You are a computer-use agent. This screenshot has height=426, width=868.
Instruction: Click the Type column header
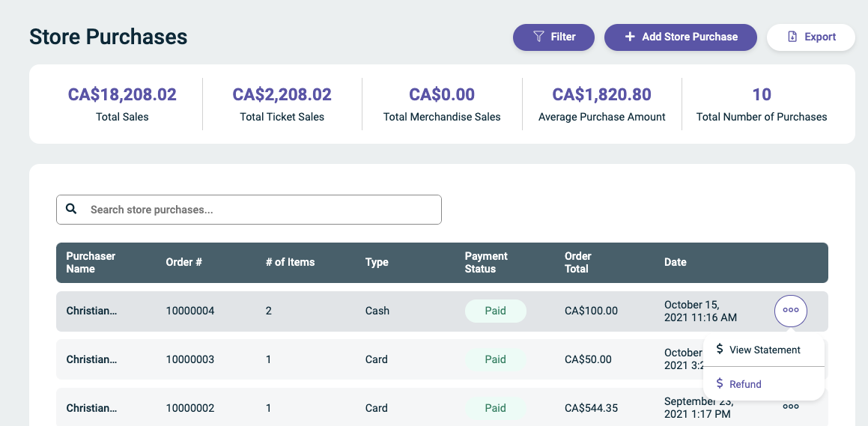tap(377, 262)
